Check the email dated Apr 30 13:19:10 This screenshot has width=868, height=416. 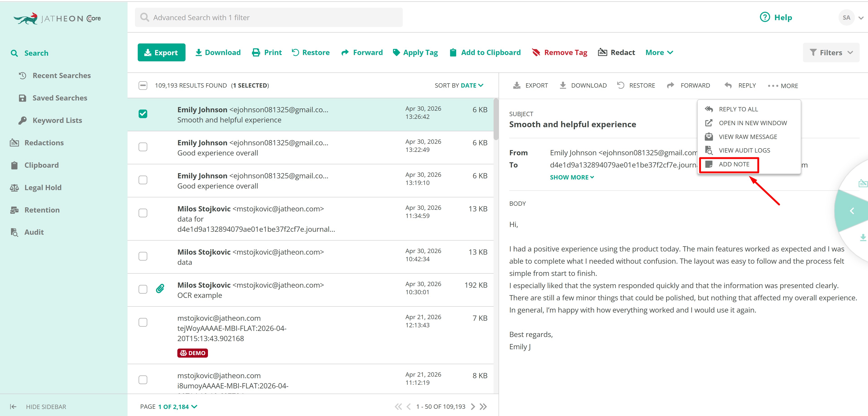[x=143, y=180]
